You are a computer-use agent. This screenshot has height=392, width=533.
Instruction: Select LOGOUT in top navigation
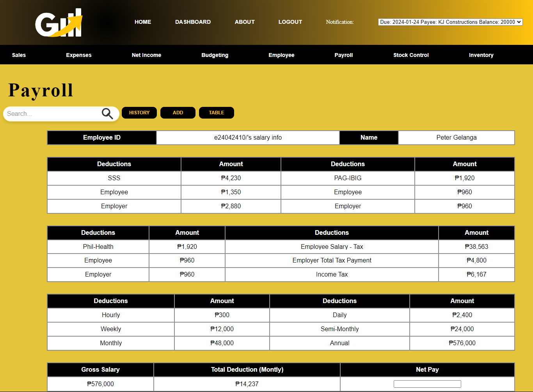[x=290, y=22]
